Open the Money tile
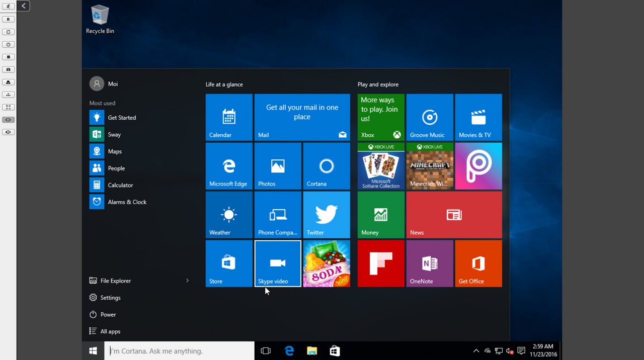Image resolution: width=644 pixels, height=360 pixels. (381, 215)
